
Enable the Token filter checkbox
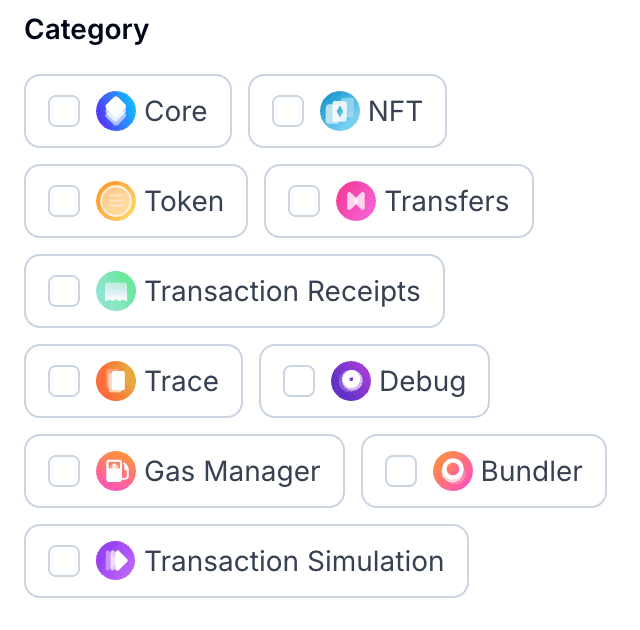65,201
